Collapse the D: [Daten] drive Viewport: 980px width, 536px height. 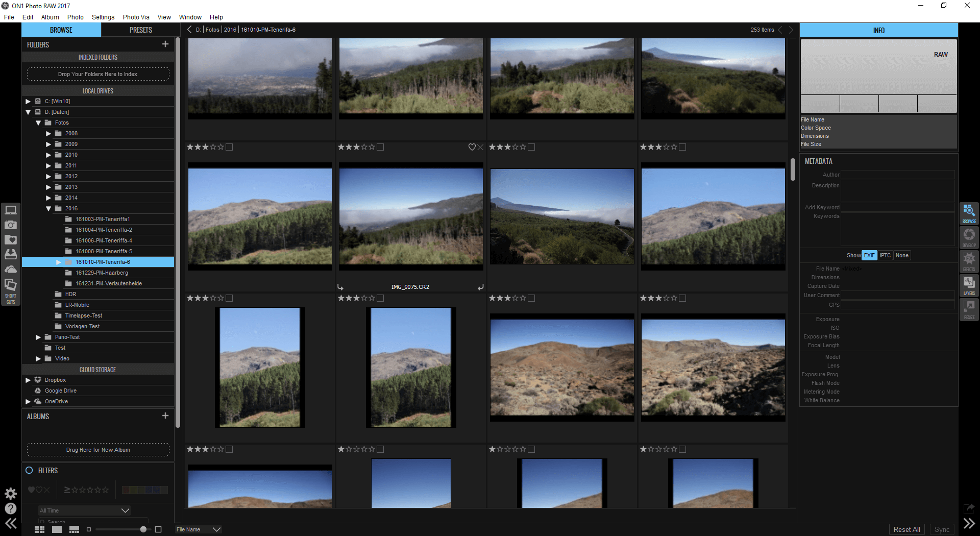point(28,112)
